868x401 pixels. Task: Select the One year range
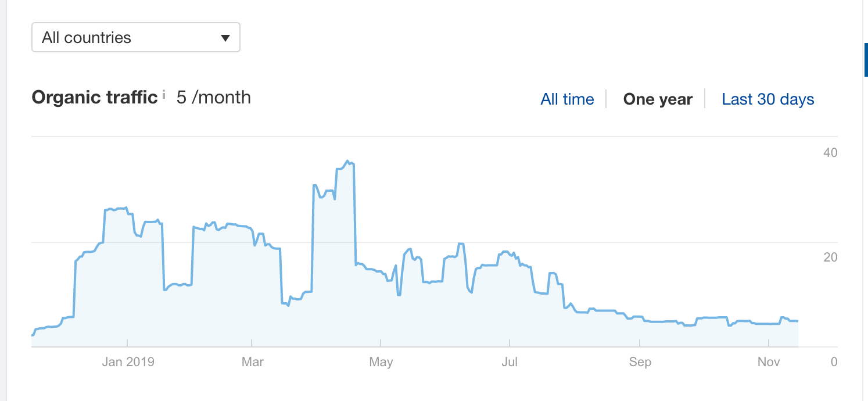tap(658, 99)
